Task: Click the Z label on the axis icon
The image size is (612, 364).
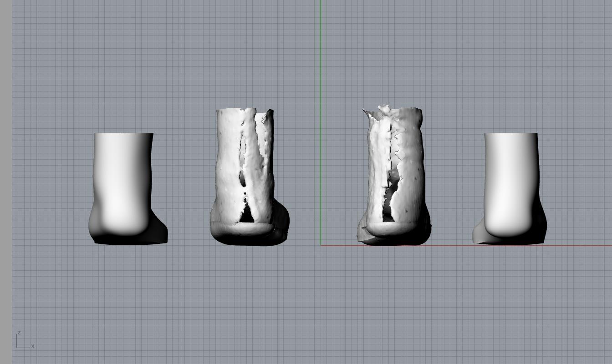Action: 19,333
